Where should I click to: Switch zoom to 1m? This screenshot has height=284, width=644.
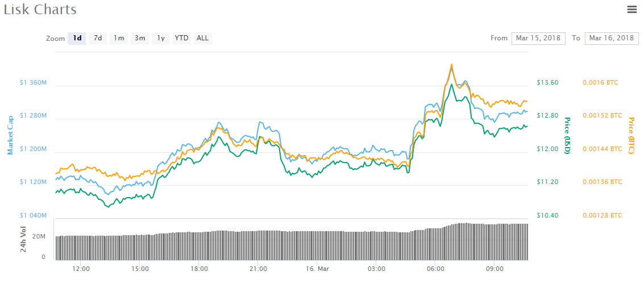pos(119,38)
